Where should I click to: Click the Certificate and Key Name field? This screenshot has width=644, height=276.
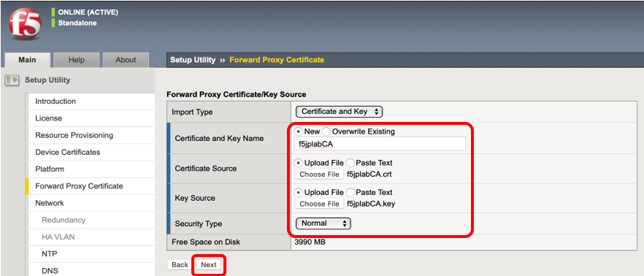tap(380, 144)
